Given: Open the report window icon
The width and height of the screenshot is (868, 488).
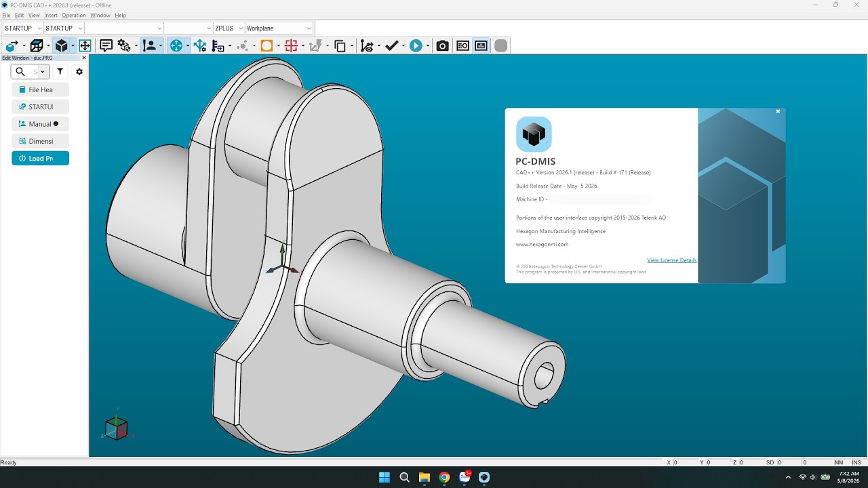Looking at the screenshot, I should [x=481, y=46].
